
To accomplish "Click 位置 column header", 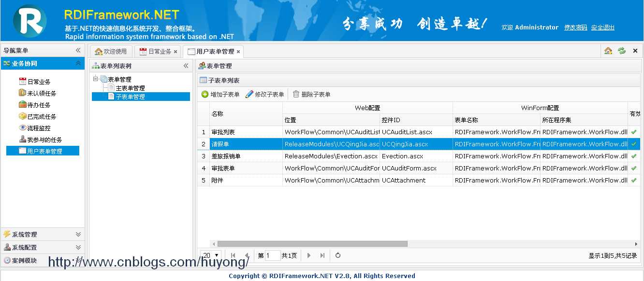I will tap(331, 120).
